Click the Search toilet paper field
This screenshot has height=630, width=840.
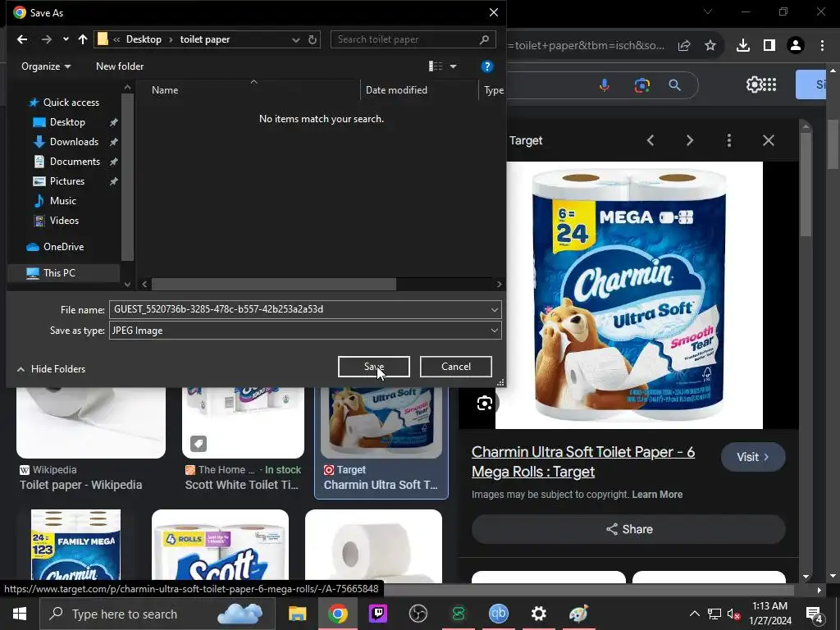pos(413,39)
